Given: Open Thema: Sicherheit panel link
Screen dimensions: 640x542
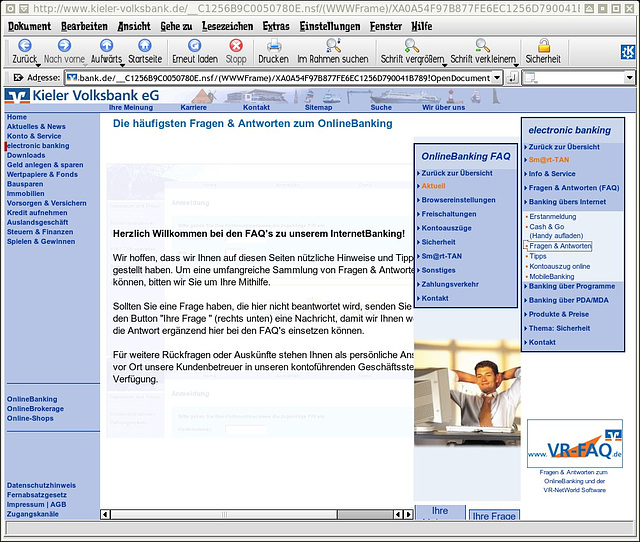Looking at the screenshot, I should click(x=560, y=328).
